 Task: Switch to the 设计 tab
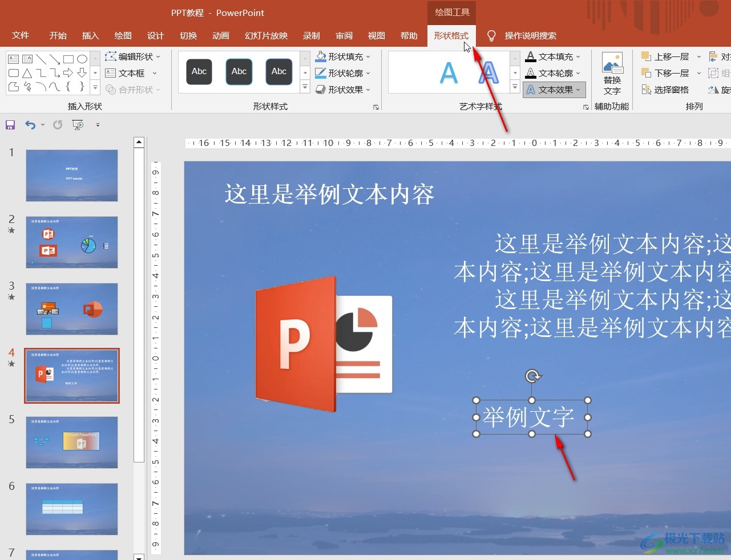[x=156, y=35]
